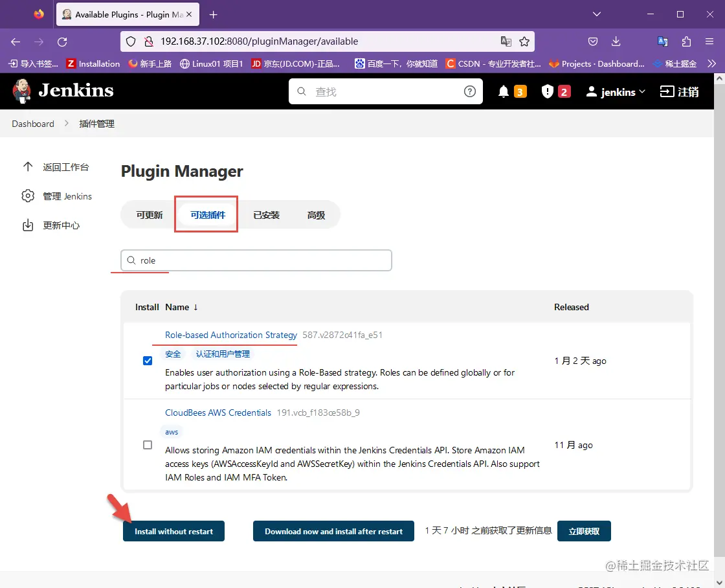Sort plugins by Name column
The image size is (725, 588).
point(181,307)
